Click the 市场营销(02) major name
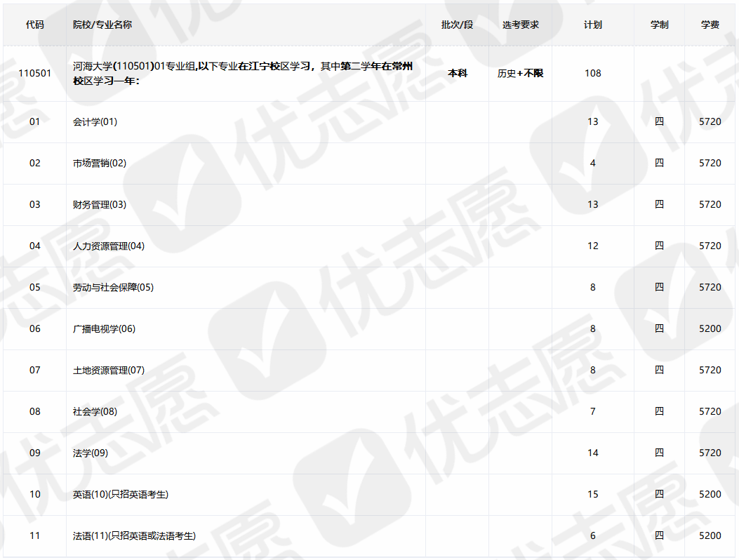739x560 pixels. tap(100, 163)
